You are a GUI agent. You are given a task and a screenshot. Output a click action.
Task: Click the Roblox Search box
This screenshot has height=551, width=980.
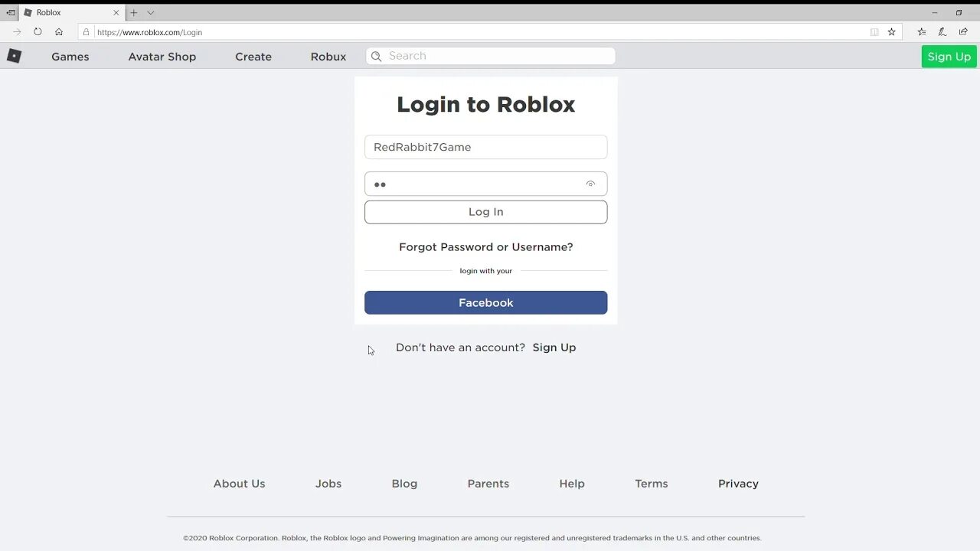pos(491,56)
